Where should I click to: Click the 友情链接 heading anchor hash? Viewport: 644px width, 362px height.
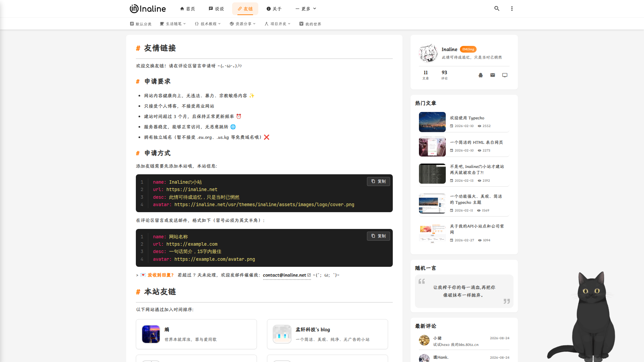click(138, 48)
